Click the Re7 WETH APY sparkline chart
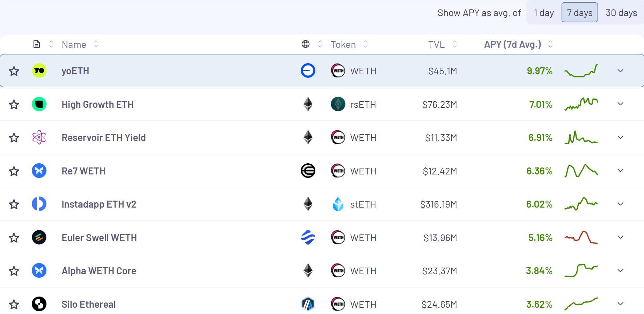 581,171
